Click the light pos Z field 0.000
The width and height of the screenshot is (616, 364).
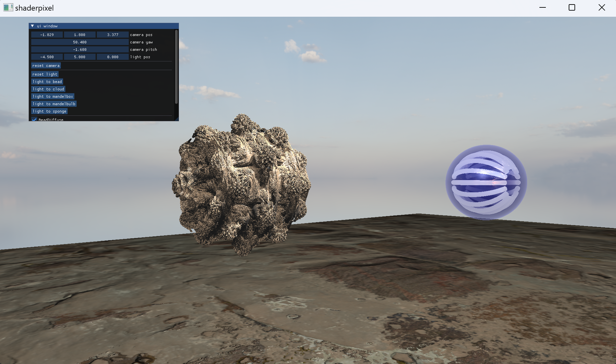pos(113,57)
